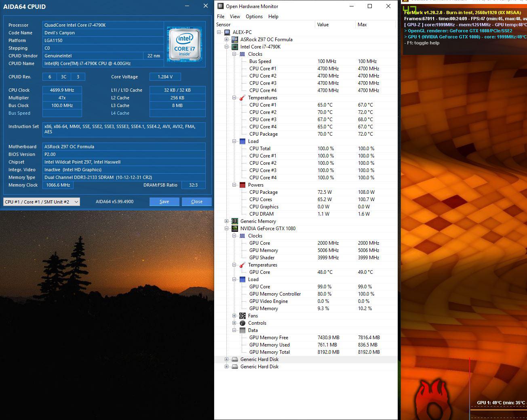Click the Clocks waveform icon under GTX 1080

tap(242, 236)
